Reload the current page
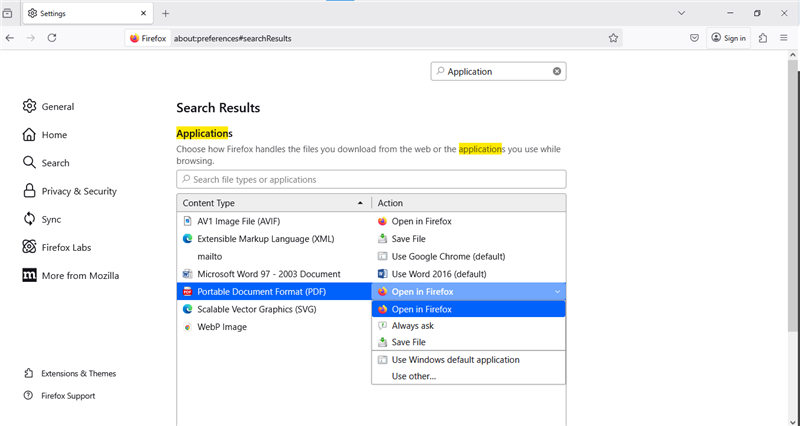800x426 pixels. coord(52,38)
